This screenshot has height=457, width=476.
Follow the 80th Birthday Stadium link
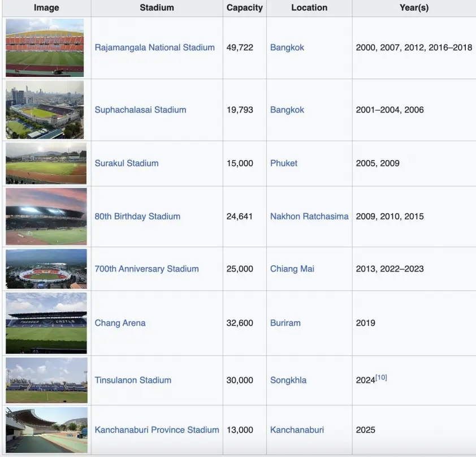click(137, 216)
